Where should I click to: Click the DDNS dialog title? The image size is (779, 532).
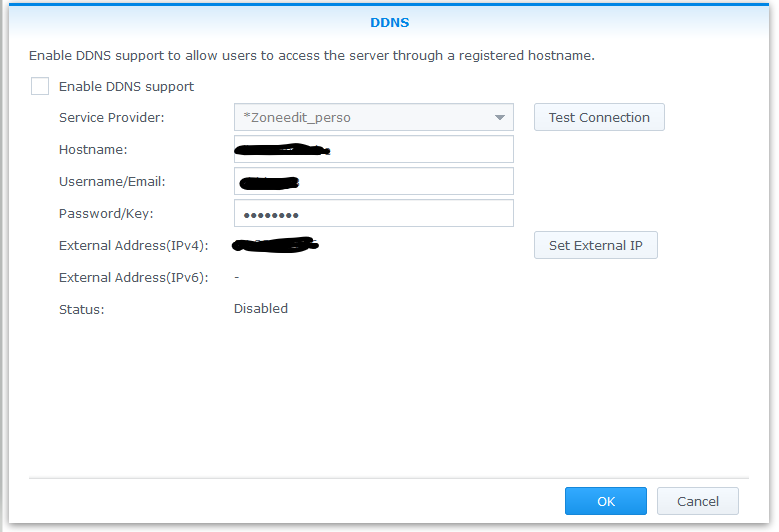click(x=389, y=22)
